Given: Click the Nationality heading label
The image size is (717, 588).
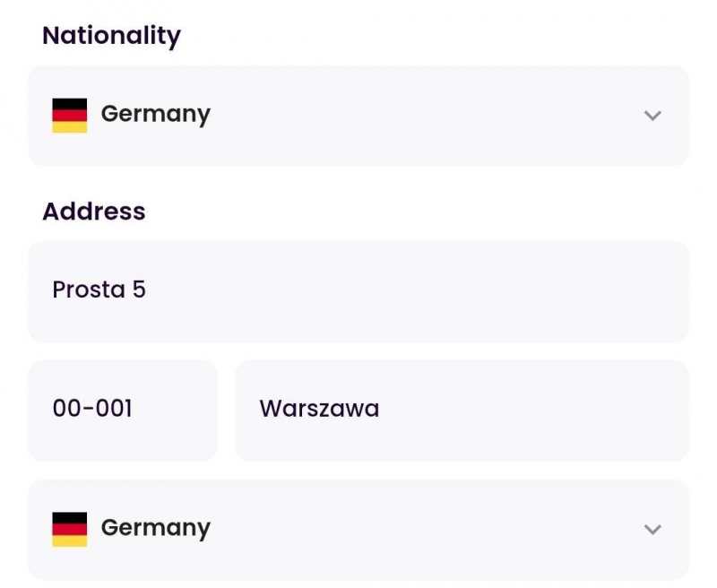Looking at the screenshot, I should point(111,36).
